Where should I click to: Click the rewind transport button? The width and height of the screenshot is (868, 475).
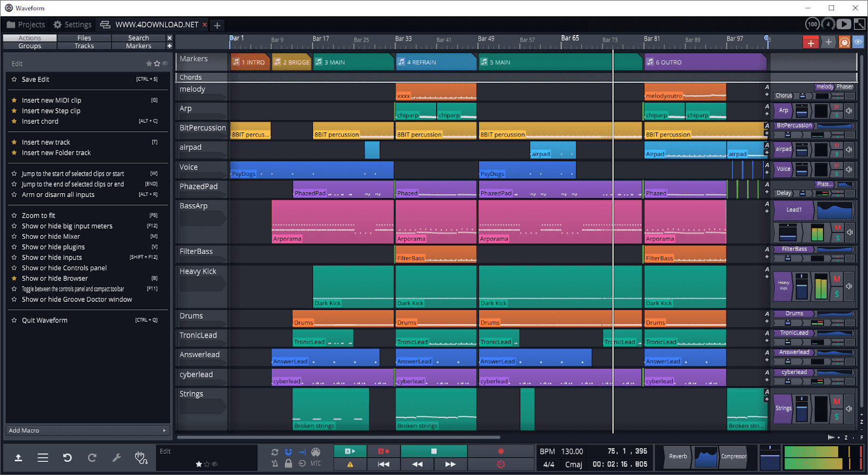coord(417,464)
